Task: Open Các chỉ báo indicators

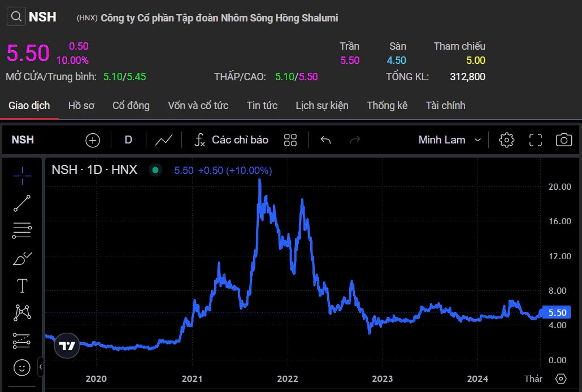Action: (231, 140)
